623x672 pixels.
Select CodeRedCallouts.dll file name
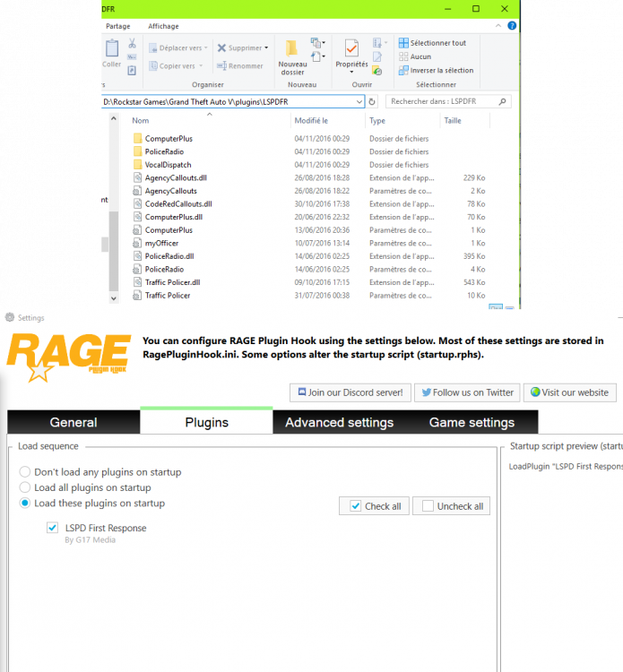[178, 203]
